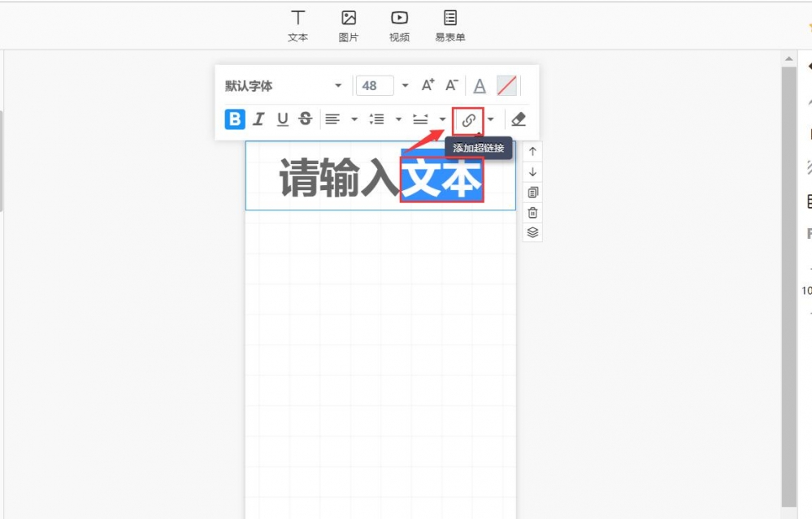Enable italic styling
812x519 pixels.
[x=258, y=119]
